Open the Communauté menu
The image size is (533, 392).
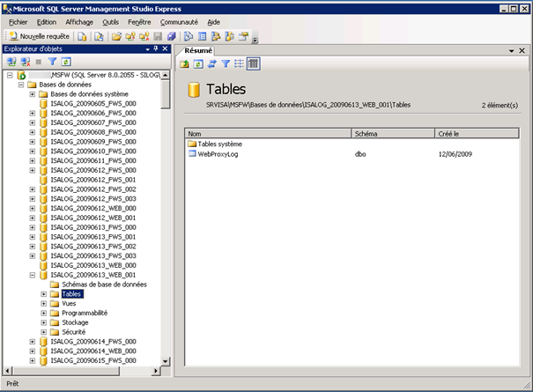point(179,22)
